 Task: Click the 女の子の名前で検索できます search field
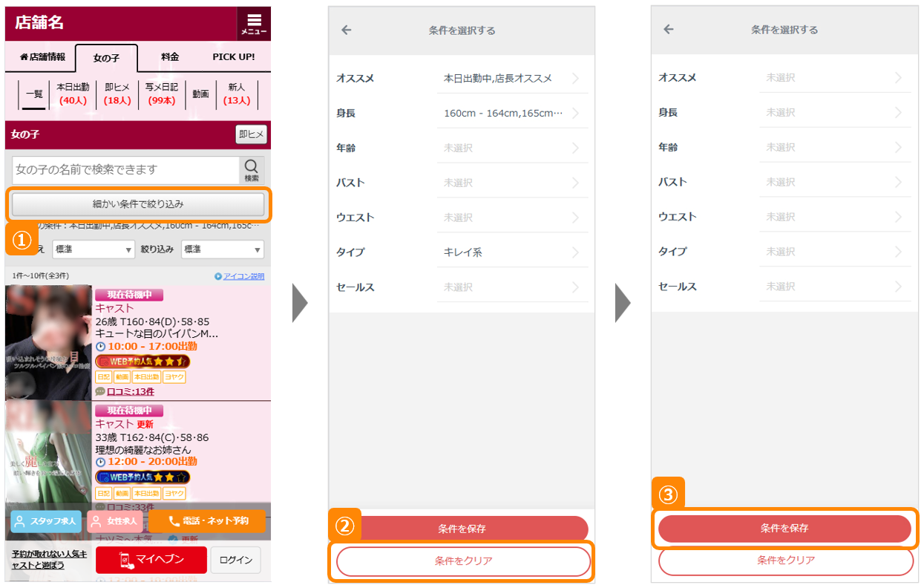(x=125, y=169)
